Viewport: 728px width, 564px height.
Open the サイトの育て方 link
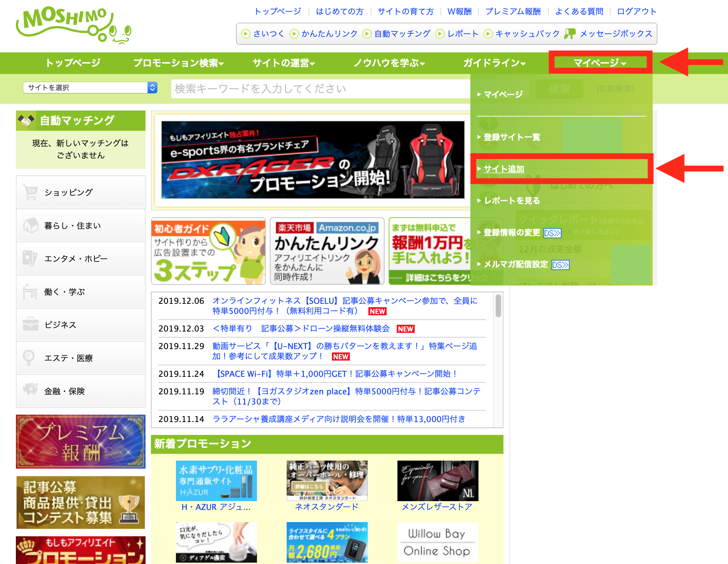pyautogui.click(x=406, y=11)
